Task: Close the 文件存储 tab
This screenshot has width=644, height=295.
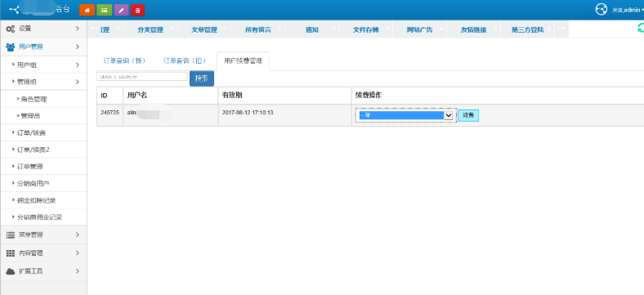Action: (387, 29)
